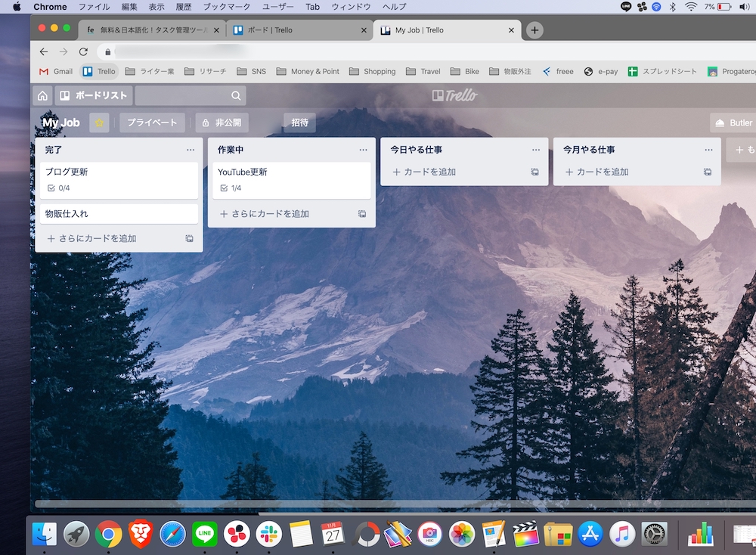Image resolution: width=756 pixels, height=555 pixels.
Task: Expand the SNS bookmark folder
Action: click(x=251, y=71)
